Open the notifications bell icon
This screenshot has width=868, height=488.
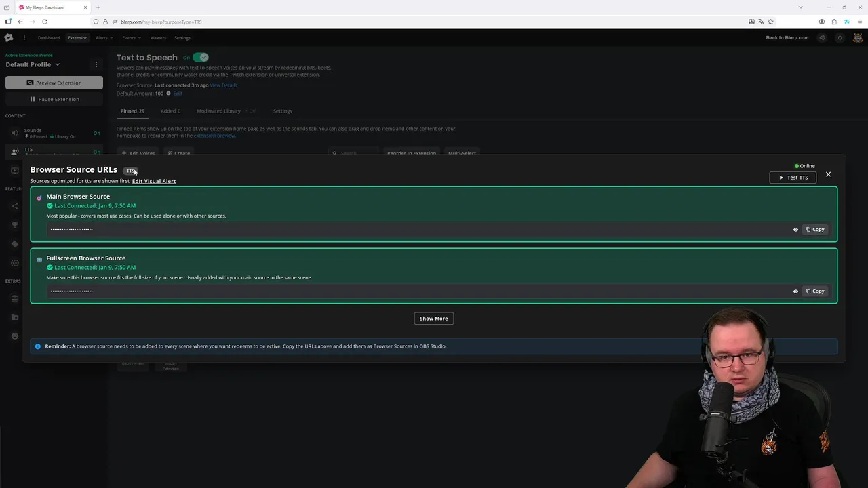coord(840,38)
